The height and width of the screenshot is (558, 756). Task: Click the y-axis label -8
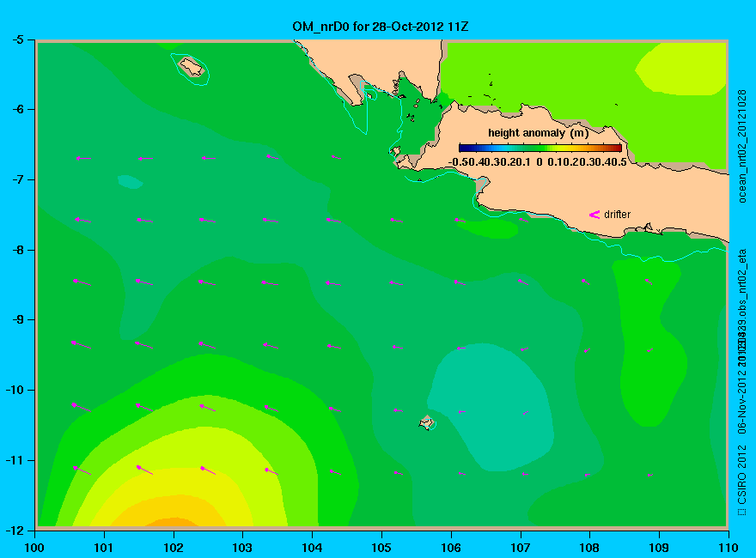point(17,250)
